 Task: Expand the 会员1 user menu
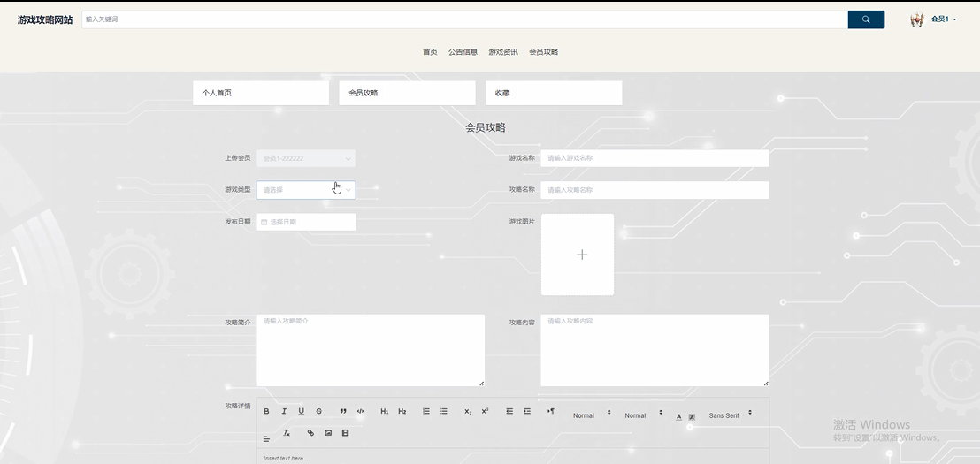(944, 19)
